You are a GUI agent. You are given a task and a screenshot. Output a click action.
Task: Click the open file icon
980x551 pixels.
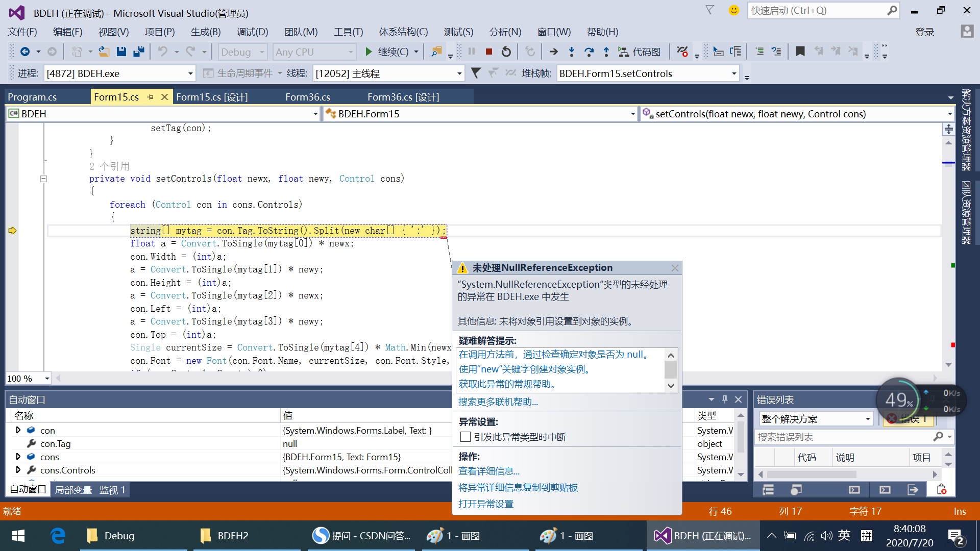[104, 52]
